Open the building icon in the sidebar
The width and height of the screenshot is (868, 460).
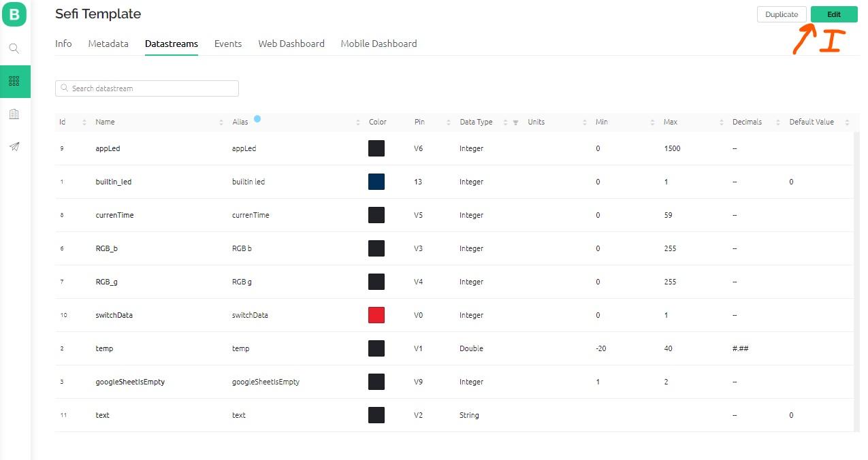pos(14,114)
